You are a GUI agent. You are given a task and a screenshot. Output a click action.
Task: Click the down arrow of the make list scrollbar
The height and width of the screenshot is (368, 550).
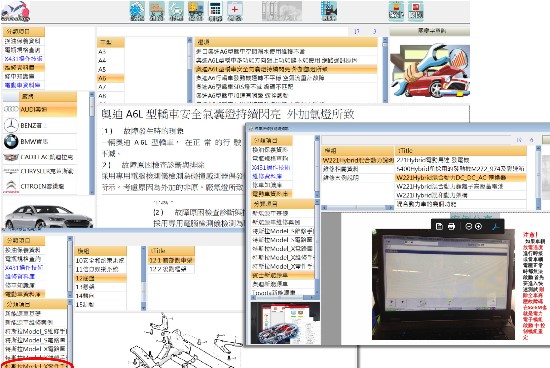(92, 192)
